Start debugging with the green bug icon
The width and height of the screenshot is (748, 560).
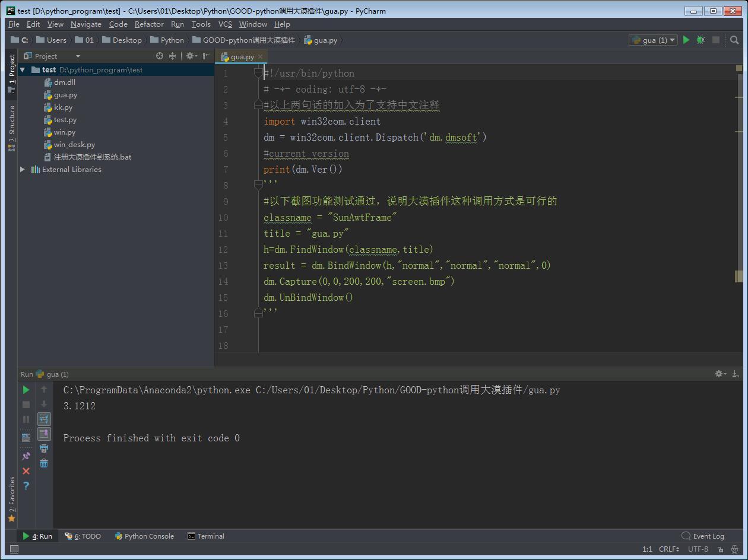pyautogui.click(x=701, y=40)
